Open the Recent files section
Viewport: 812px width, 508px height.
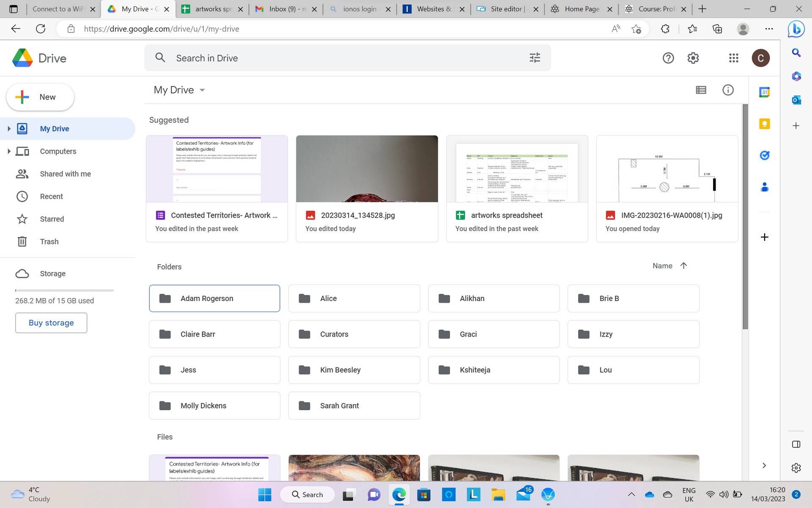(51, 196)
